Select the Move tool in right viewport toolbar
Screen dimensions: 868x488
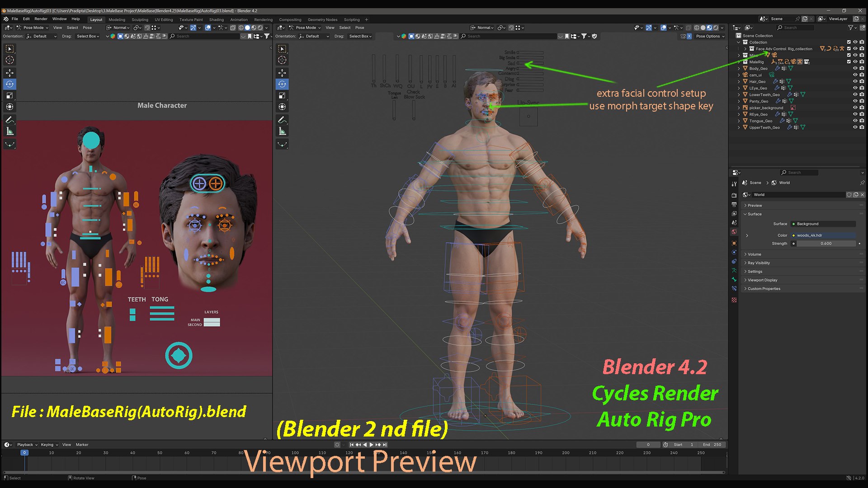(x=282, y=73)
